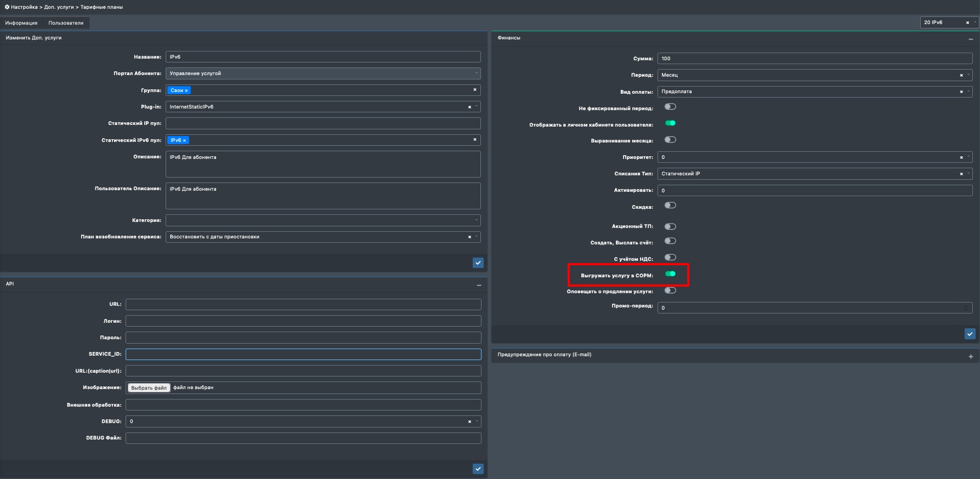The width and height of the screenshot is (980, 479).
Task: Enable Оповещать о продлении услуги
Action: pyautogui.click(x=670, y=290)
